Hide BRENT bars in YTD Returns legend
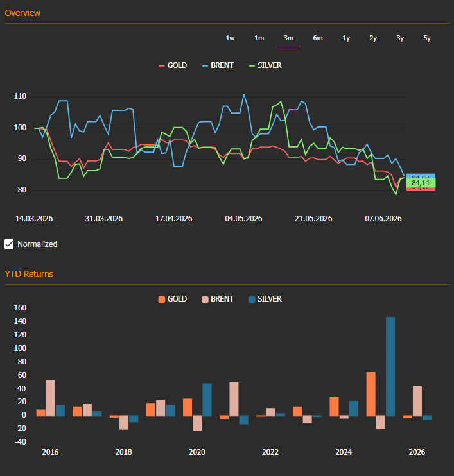 (218, 299)
